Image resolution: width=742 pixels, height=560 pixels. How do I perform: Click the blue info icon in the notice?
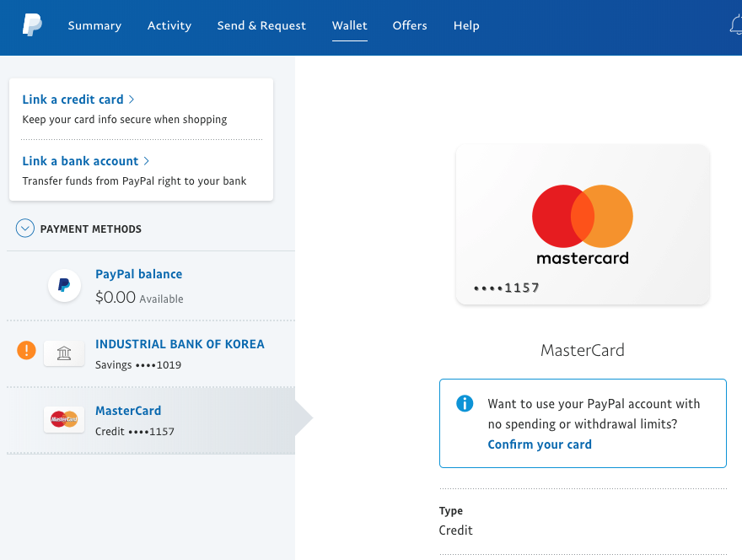pos(465,403)
